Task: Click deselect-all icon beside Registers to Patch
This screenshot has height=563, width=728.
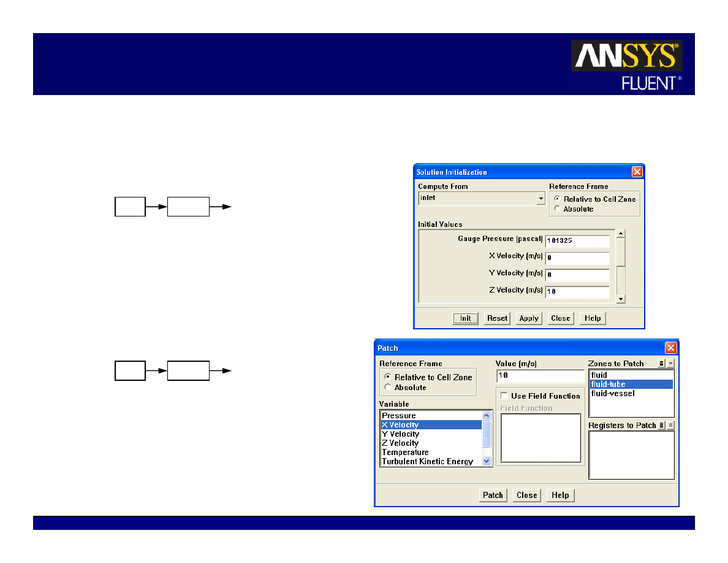Action: pos(670,425)
